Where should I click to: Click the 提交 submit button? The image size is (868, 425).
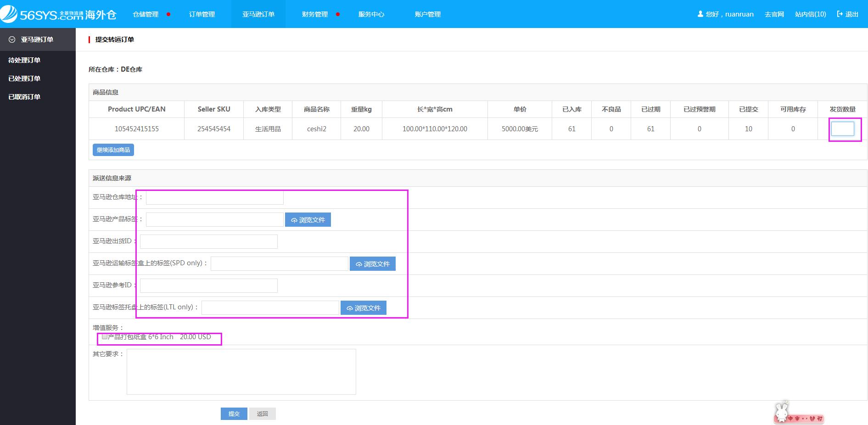click(234, 414)
